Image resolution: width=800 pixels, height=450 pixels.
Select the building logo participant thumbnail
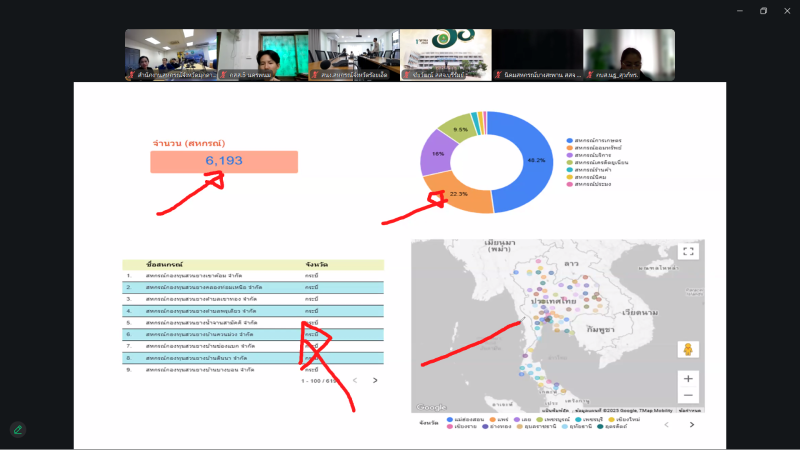pos(444,55)
